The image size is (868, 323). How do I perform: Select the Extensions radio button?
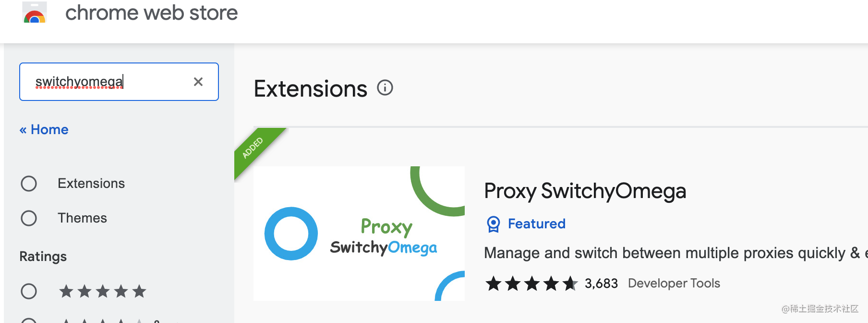[29, 184]
